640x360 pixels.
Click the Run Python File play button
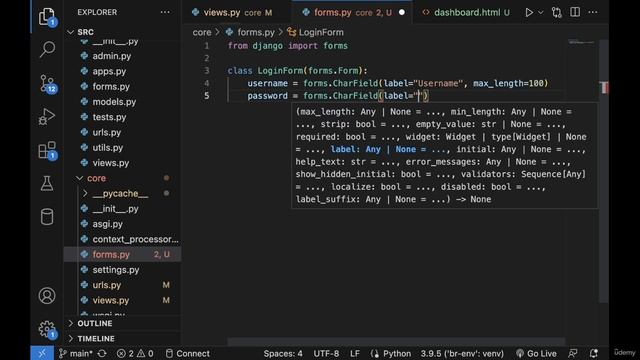[529, 13]
